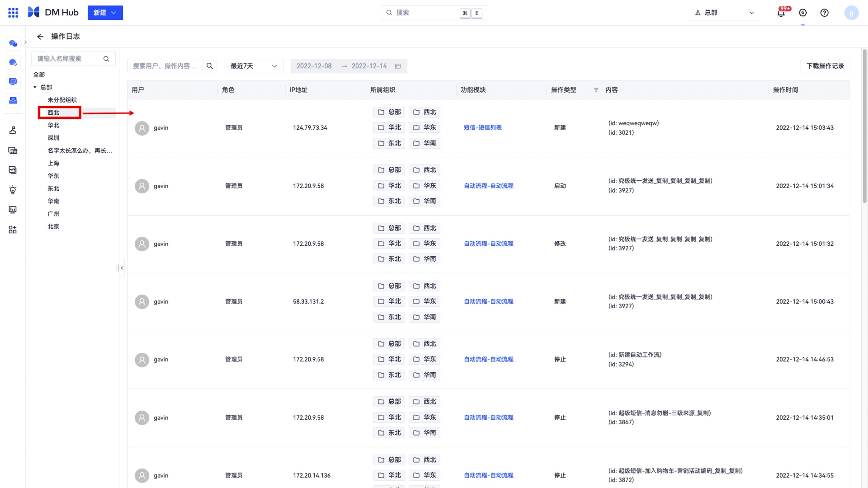
Task: Select 北京 in organization tree
Action: pyautogui.click(x=53, y=226)
